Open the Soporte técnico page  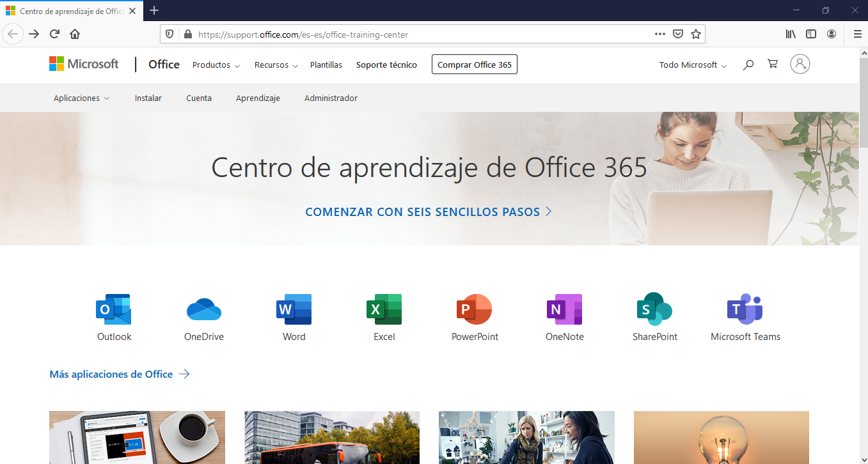coord(386,65)
